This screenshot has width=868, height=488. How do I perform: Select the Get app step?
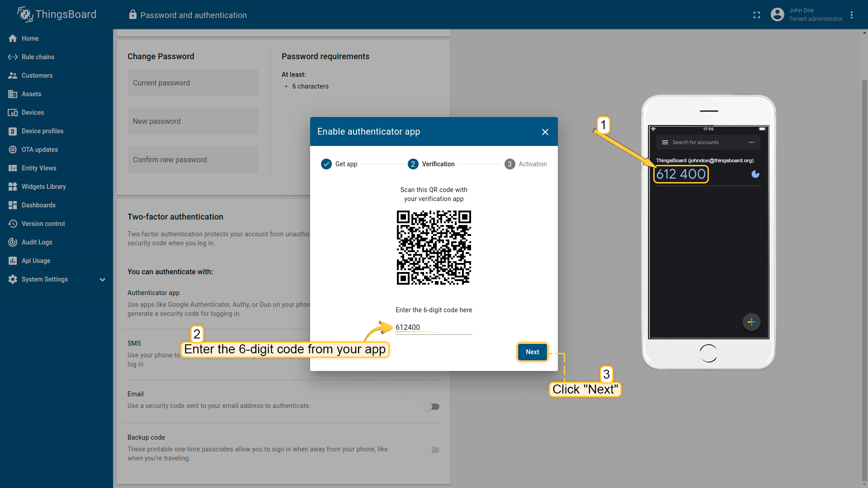[x=339, y=164]
